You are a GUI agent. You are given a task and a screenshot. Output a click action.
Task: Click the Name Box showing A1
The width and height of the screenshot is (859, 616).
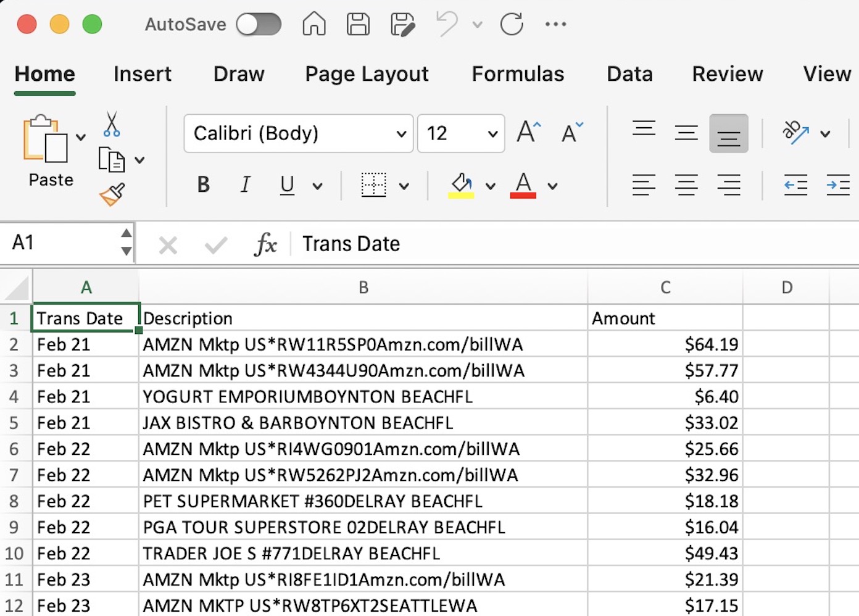pos(60,243)
